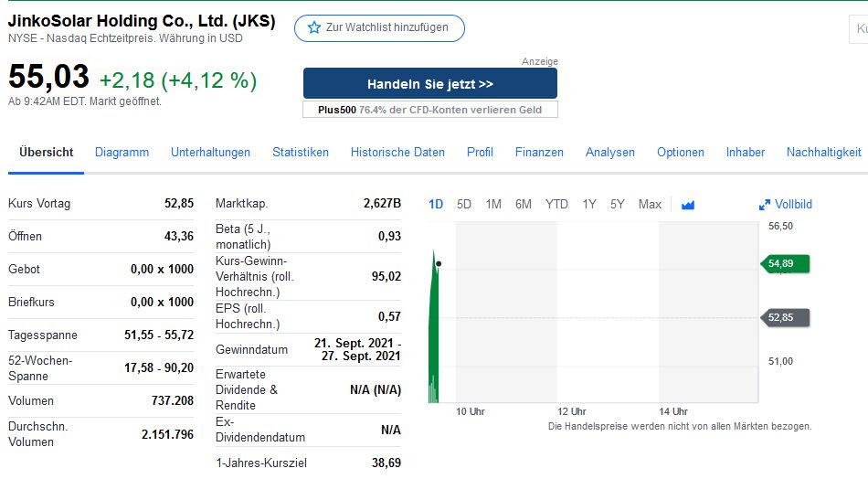Click the current price dot on chart

point(439,264)
